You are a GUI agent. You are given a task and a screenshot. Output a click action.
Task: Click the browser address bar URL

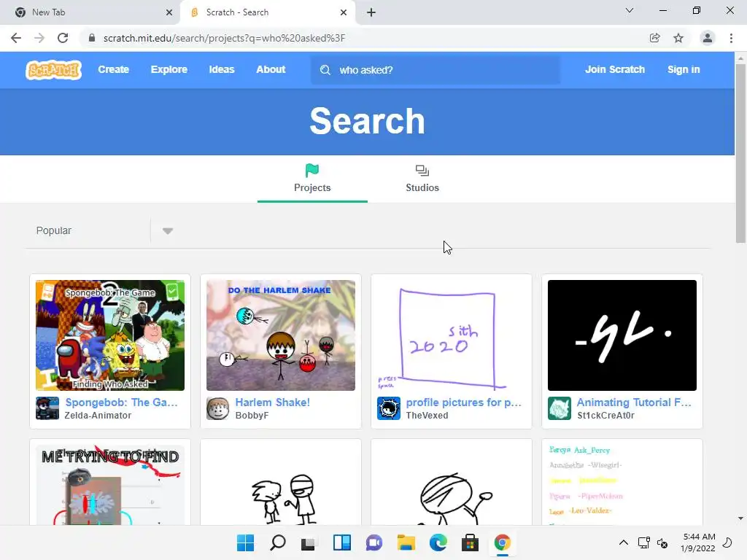point(225,38)
